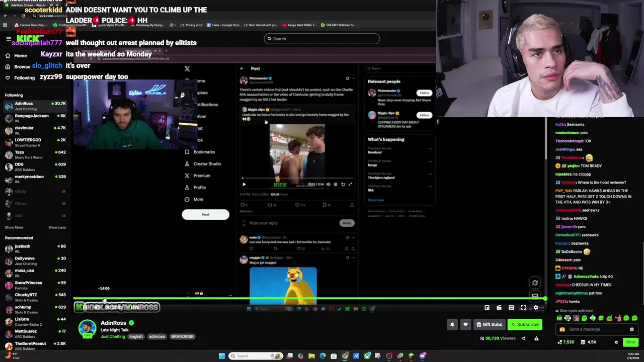Open Browse in Kick sidebar
This screenshot has width=644, height=362.
point(22,67)
